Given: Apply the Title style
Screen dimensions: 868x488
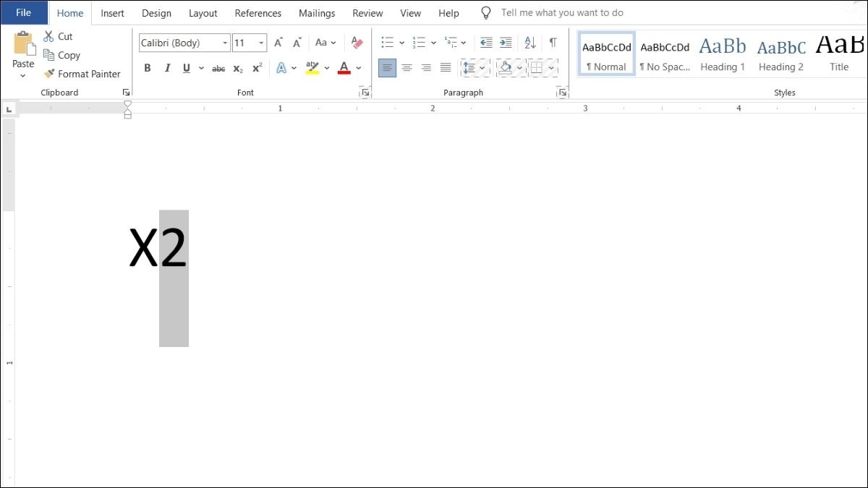Looking at the screenshot, I should coord(839,54).
